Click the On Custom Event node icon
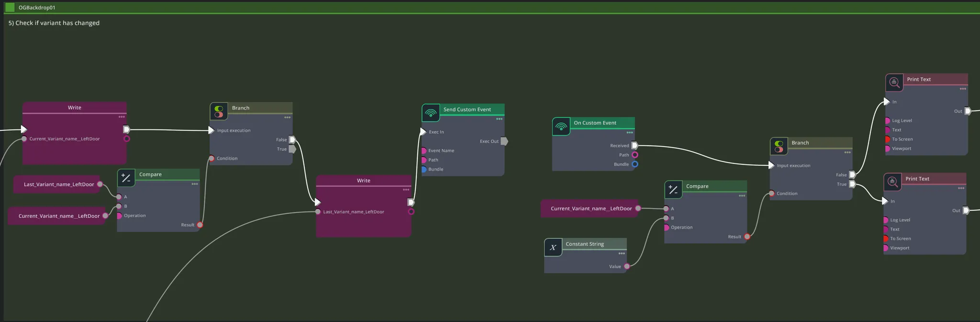 [561, 126]
